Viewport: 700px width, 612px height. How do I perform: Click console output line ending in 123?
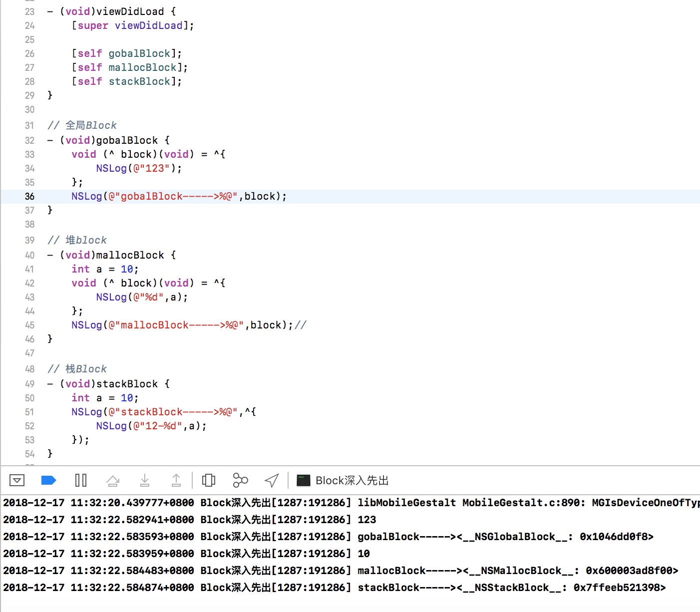pyautogui.click(x=190, y=520)
